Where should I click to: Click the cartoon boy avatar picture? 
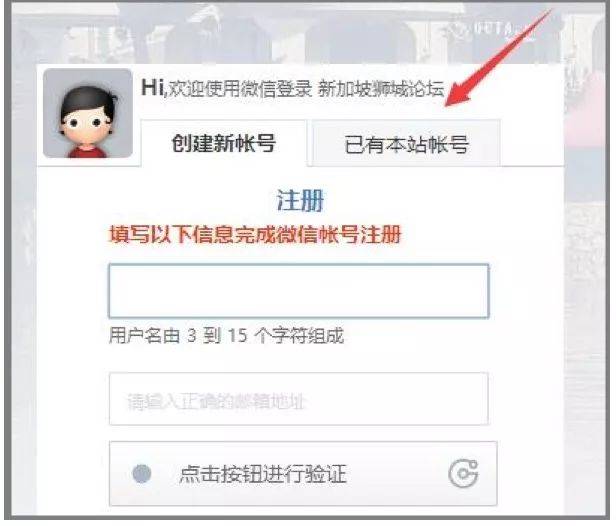tap(88, 113)
